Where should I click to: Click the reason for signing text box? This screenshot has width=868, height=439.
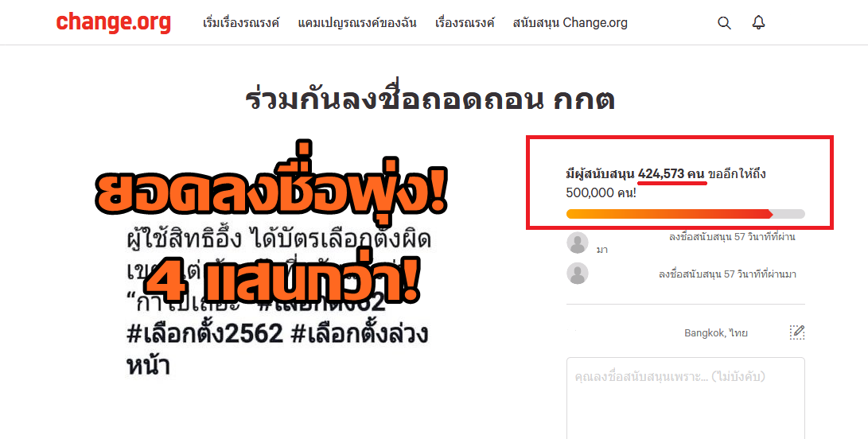[x=685, y=398]
